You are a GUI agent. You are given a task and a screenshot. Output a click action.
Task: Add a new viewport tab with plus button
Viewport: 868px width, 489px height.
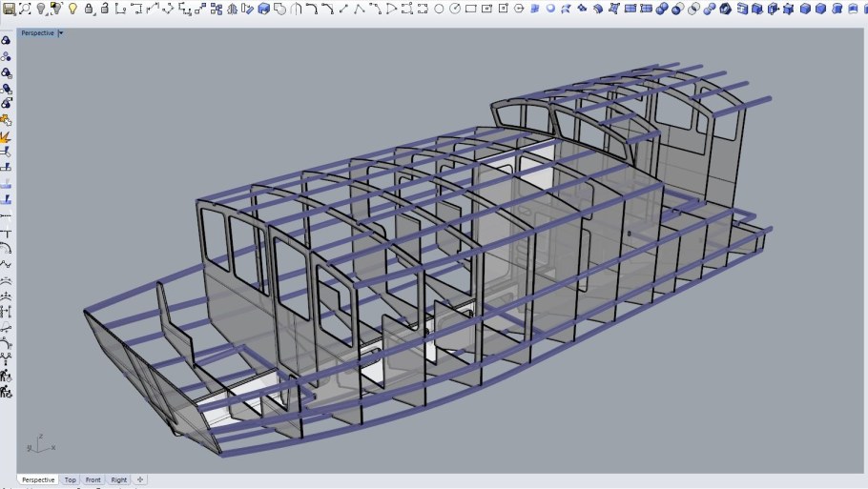[140, 479]
